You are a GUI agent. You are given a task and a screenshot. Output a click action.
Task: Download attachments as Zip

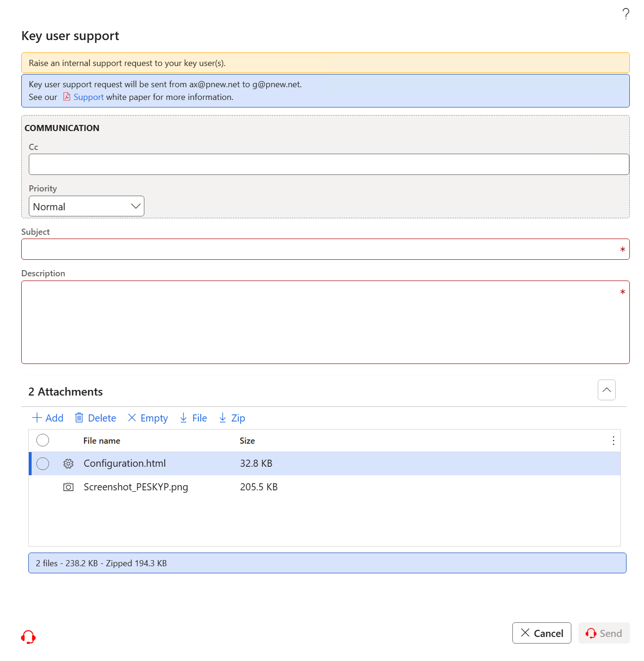[232, 418]
